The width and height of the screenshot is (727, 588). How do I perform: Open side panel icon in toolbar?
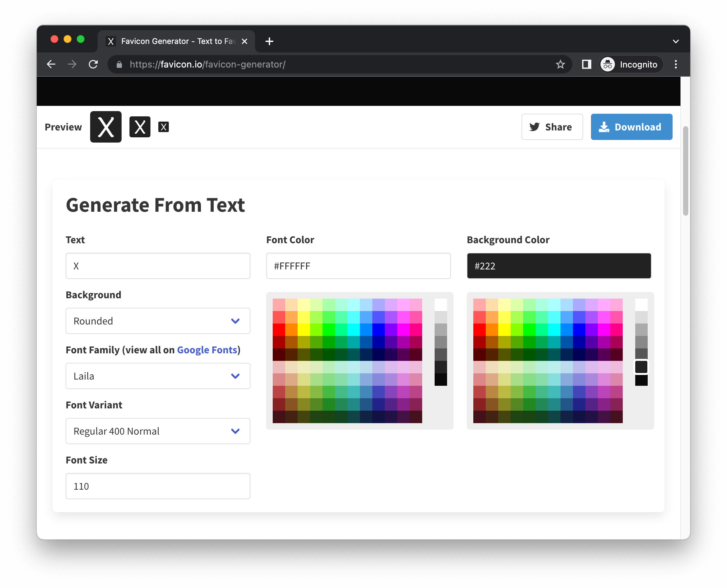point(586,64)
